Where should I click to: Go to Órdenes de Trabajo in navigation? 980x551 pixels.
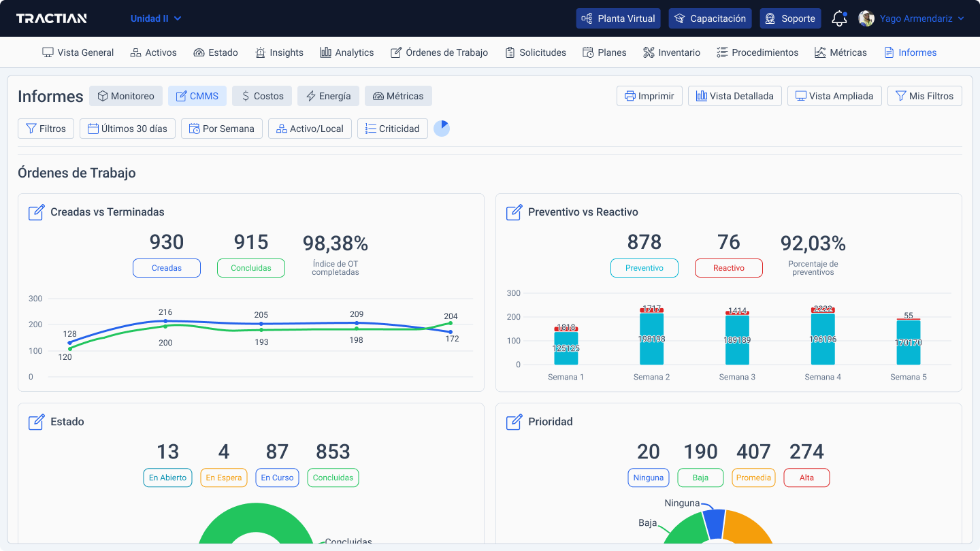click(440, 52)
